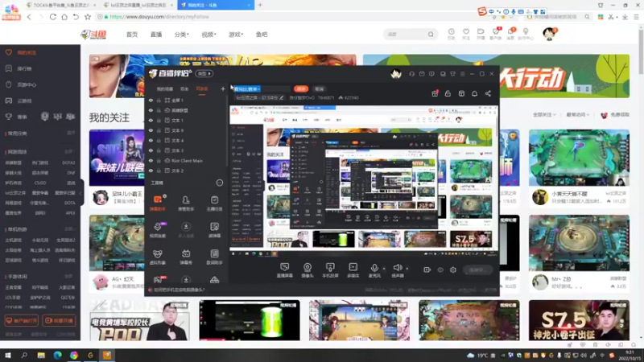644x362 pixels.
Task: Focus the room title input field
Action: [x=261, y=88]
